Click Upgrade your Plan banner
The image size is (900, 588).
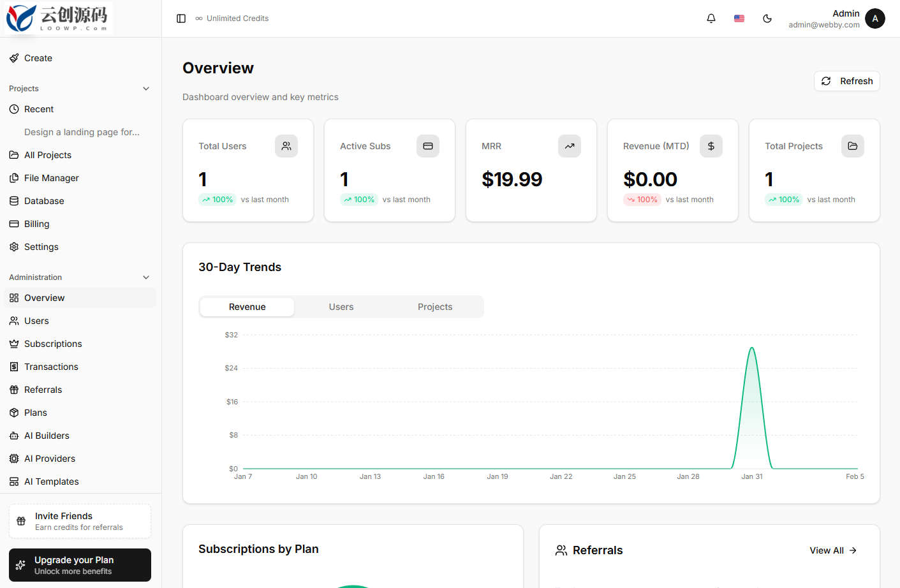tap(80, 565)
